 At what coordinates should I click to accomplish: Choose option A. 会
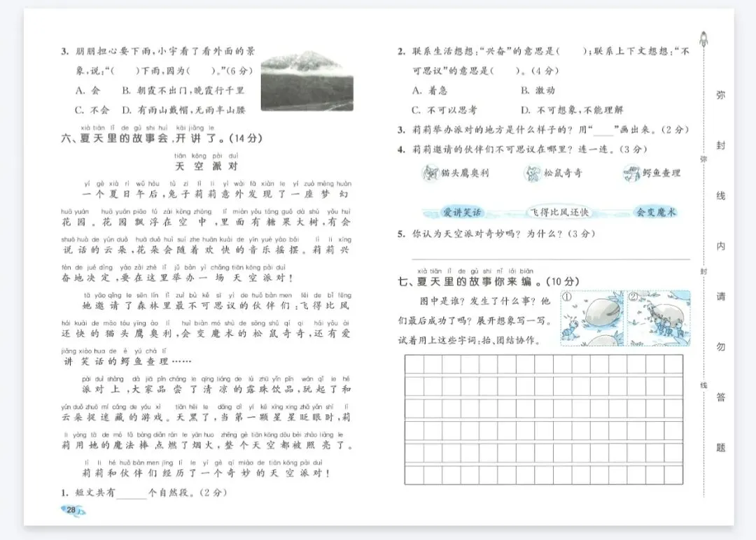87,90
